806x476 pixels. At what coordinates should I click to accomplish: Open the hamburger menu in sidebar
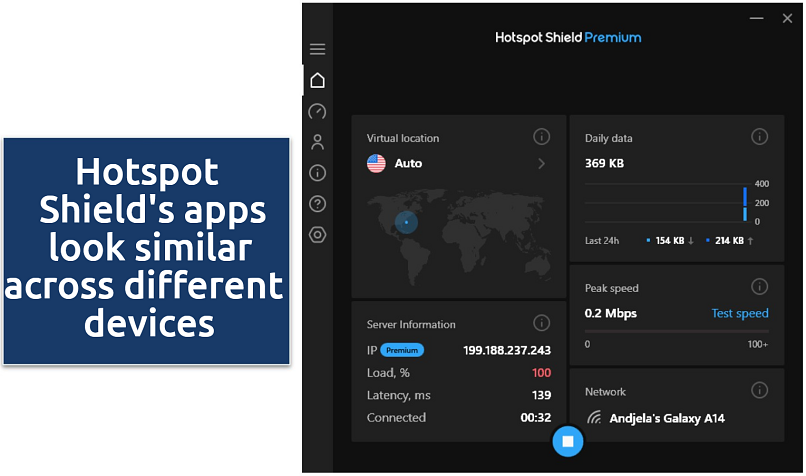317,49
